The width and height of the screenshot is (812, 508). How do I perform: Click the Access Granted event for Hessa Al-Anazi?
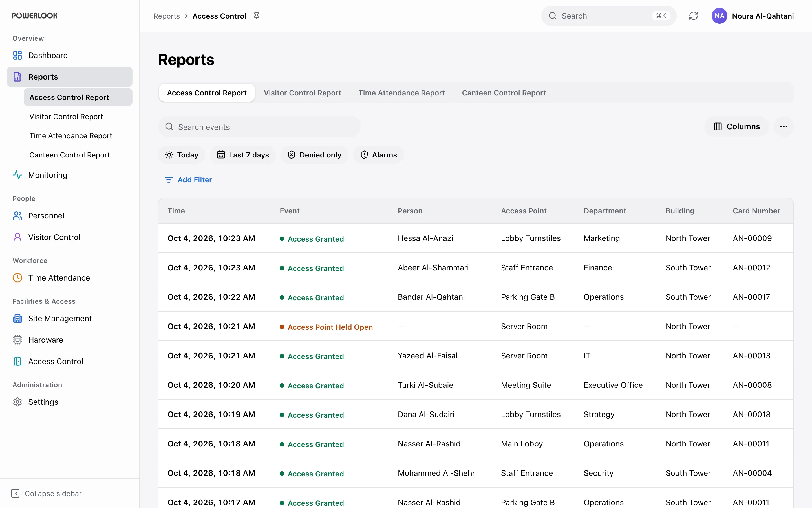point(312,239)
